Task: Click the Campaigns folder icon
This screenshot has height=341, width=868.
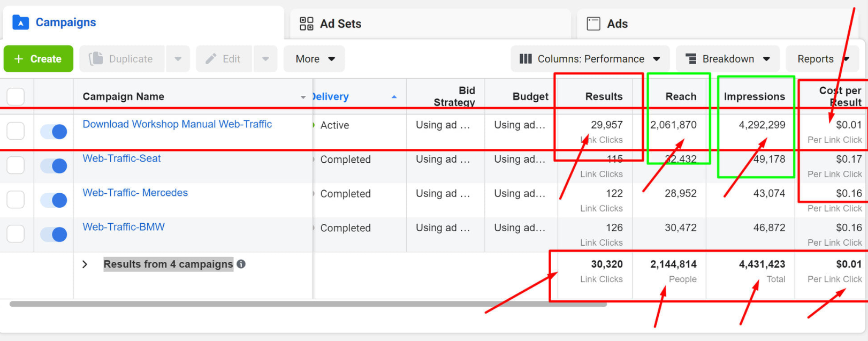Action: click(20, 22)
